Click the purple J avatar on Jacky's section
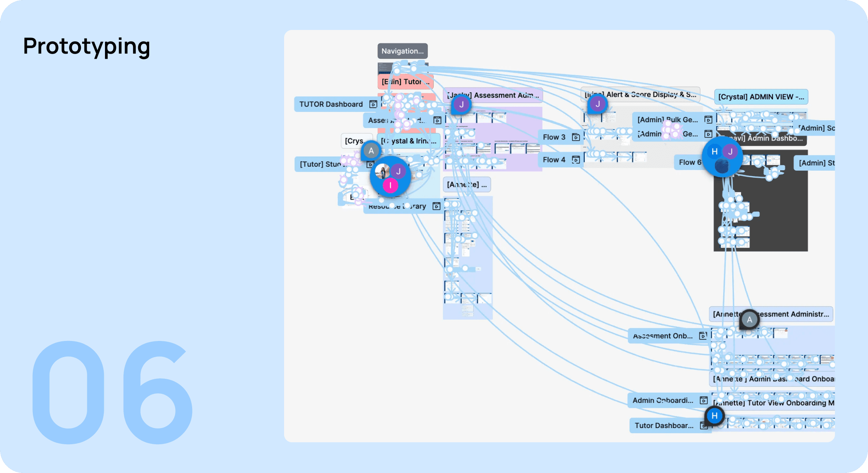The image size is (868, 473). click(x=461, y=105)
